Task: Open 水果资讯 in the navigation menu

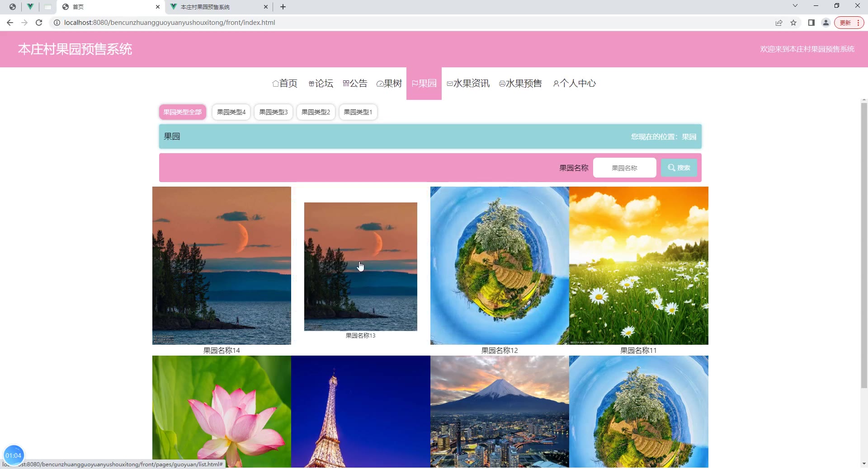Action: (x=468, y=83)
